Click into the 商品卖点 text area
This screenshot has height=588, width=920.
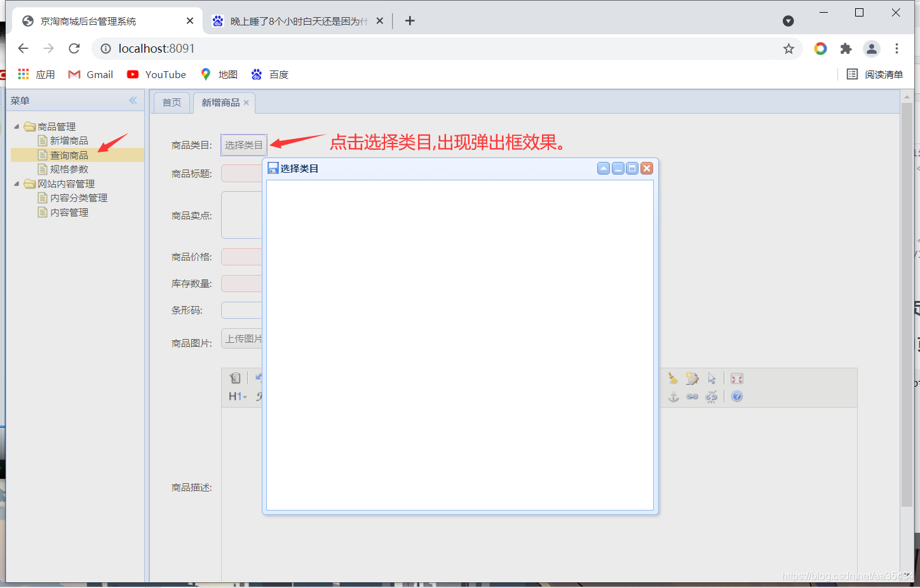[241, 215]
